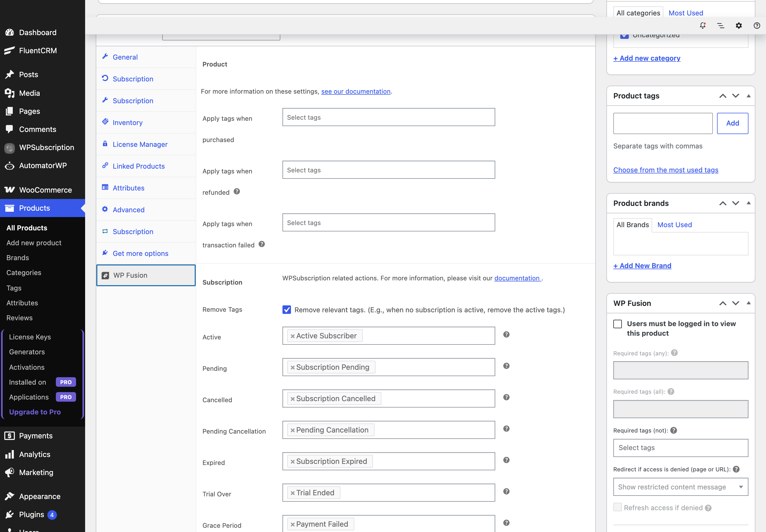Remove the Subscription Expired tag
Screen dimensions: 766x532
point(292,462)
